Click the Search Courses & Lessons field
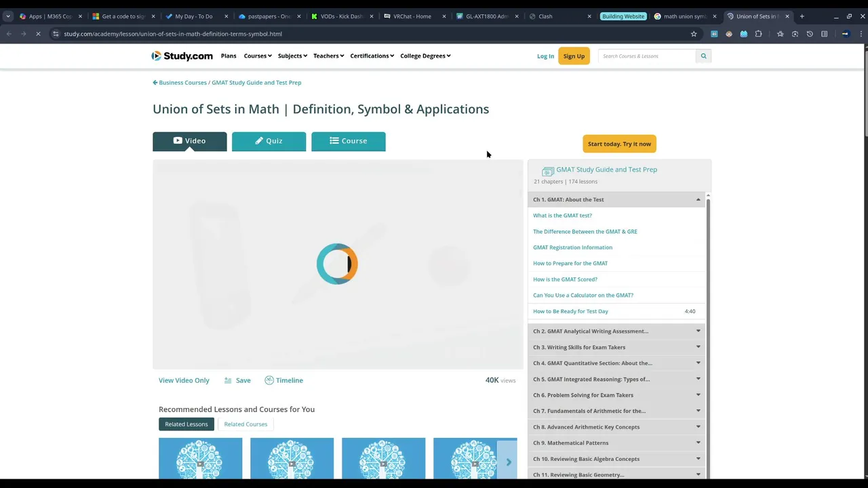Image resolution: width=868 pixels, height=488 pixels. [646, 56]
